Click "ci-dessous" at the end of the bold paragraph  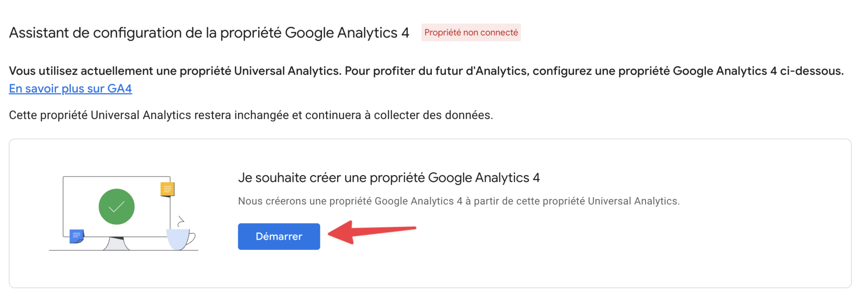pos(811,71)
